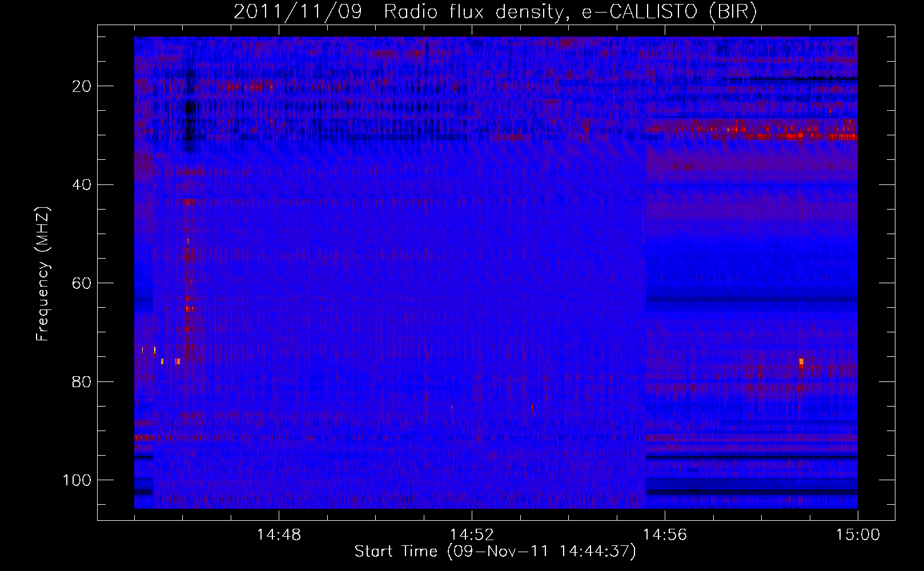Click the '80' frequency tick label
The image size is (924, 571).
[82, 381]
